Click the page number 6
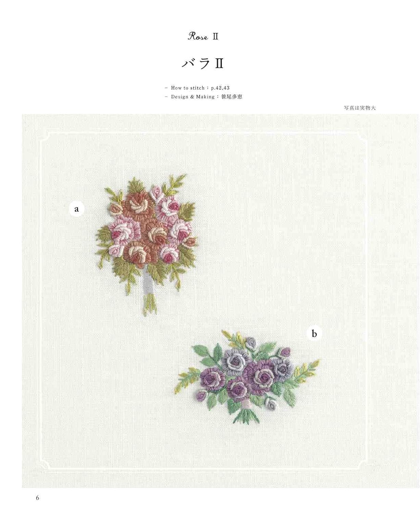 pos(37,498)
